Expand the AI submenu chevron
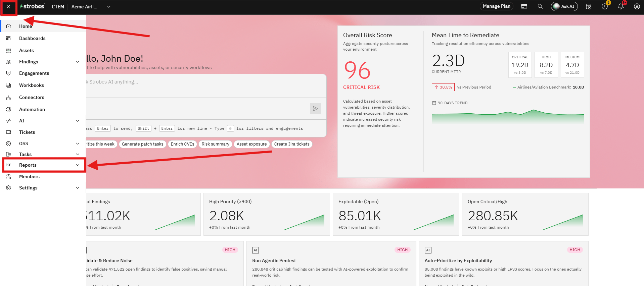The height and width of the screenshot is (286, 644). [x=78, y=121]
